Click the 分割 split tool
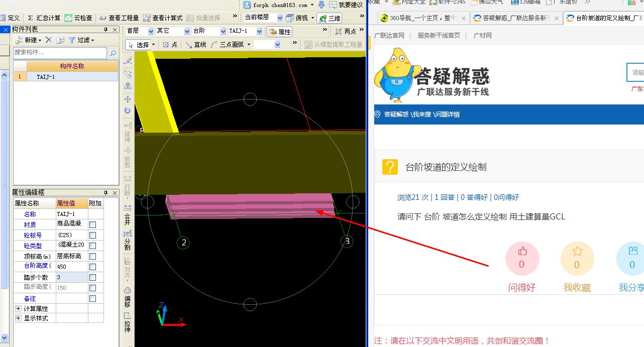Viewport: 644px width, 347px height. tap(128, 241)
